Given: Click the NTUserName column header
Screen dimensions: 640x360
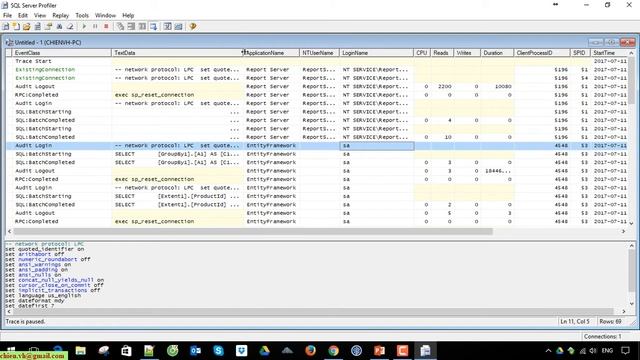Looking at the screenshot, I should tap(319, 53).
